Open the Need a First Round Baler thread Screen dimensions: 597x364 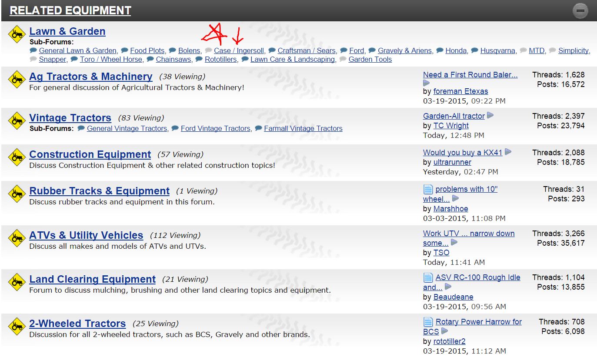(x=470, y=74)
